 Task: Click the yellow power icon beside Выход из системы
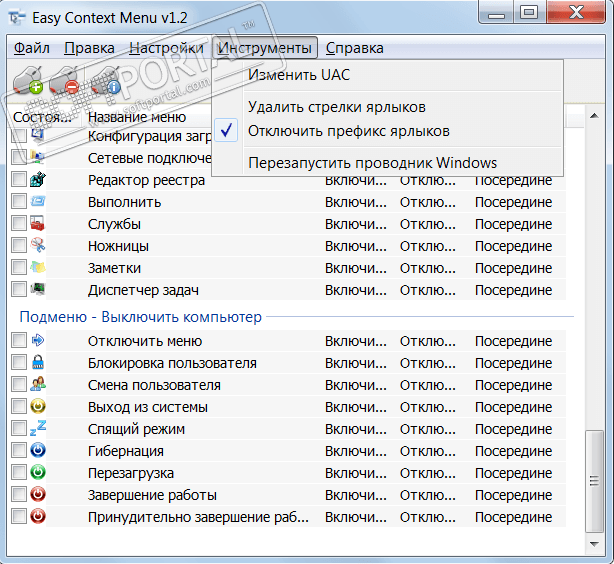tap(38, 406)
